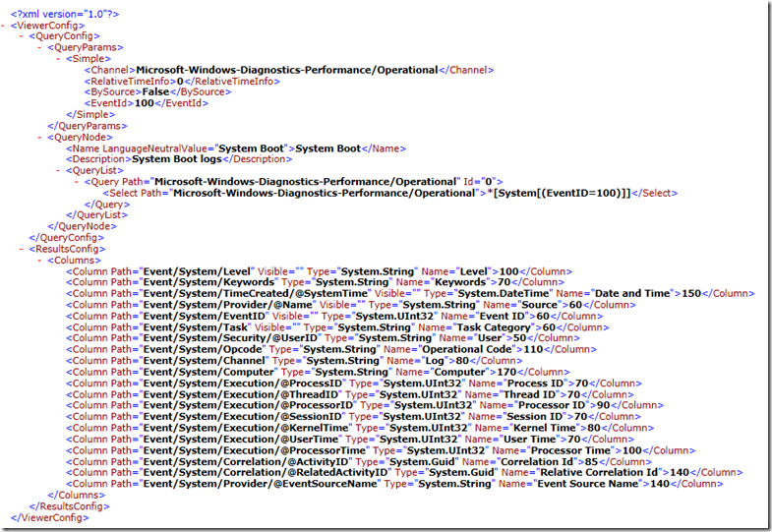Click the closing QueryNode tag

(82, 226)
